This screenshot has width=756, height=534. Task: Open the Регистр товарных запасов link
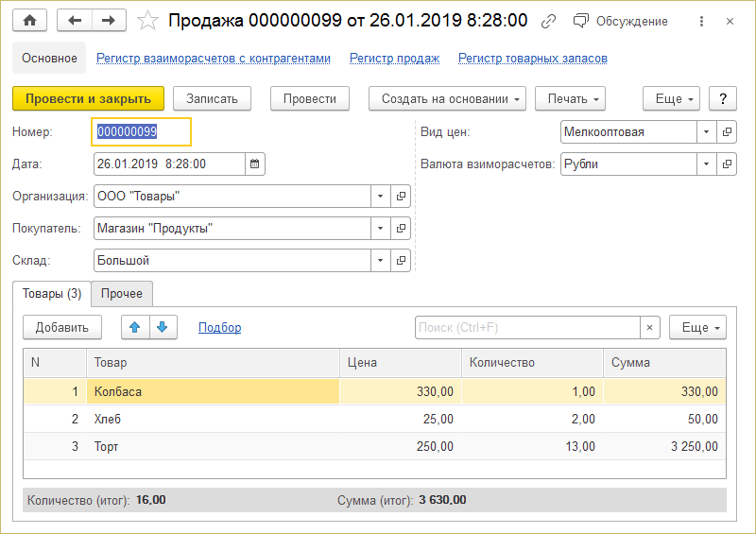tap(532, 59)
